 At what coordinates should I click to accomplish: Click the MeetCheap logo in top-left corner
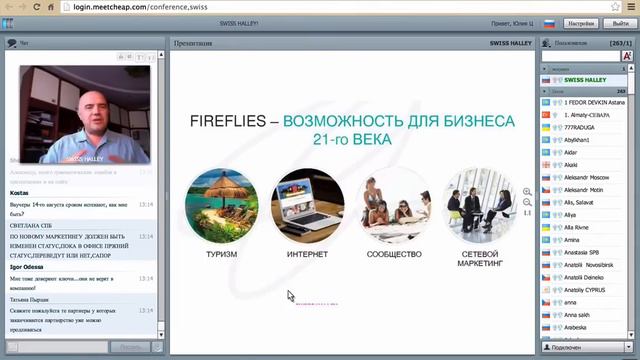pyautogui.click(x=8, y=23)
